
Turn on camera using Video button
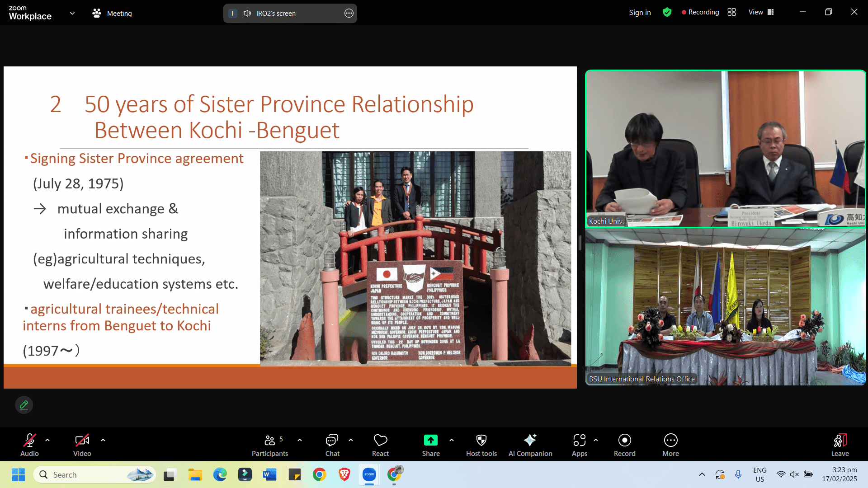[x=82, y=445]
